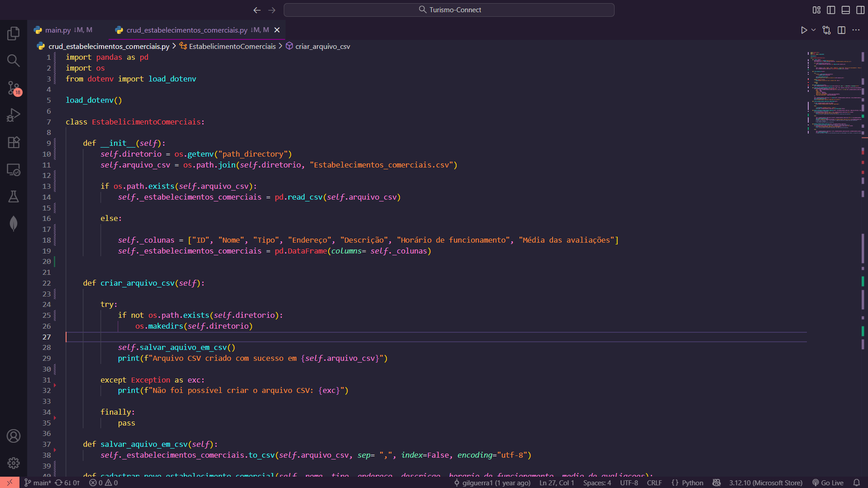868x488 pixels.
Task: Switch to the main.py tab
Action: (58, 30)
